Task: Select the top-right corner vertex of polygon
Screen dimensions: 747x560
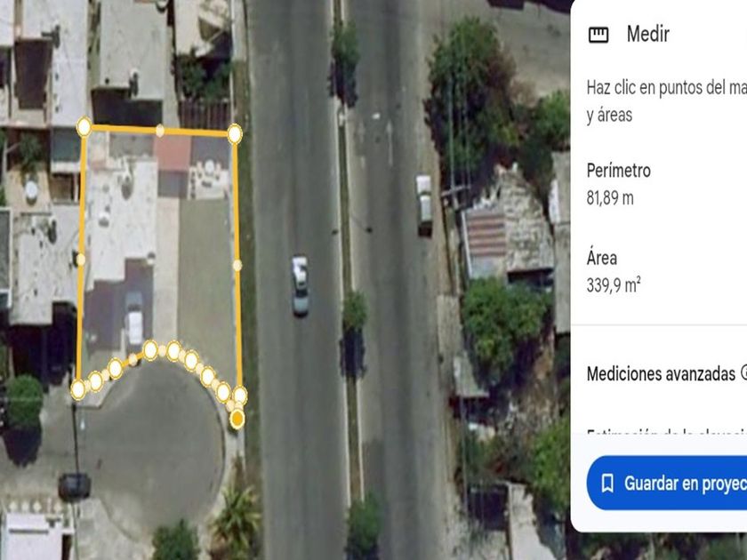Action: [235, 134]
